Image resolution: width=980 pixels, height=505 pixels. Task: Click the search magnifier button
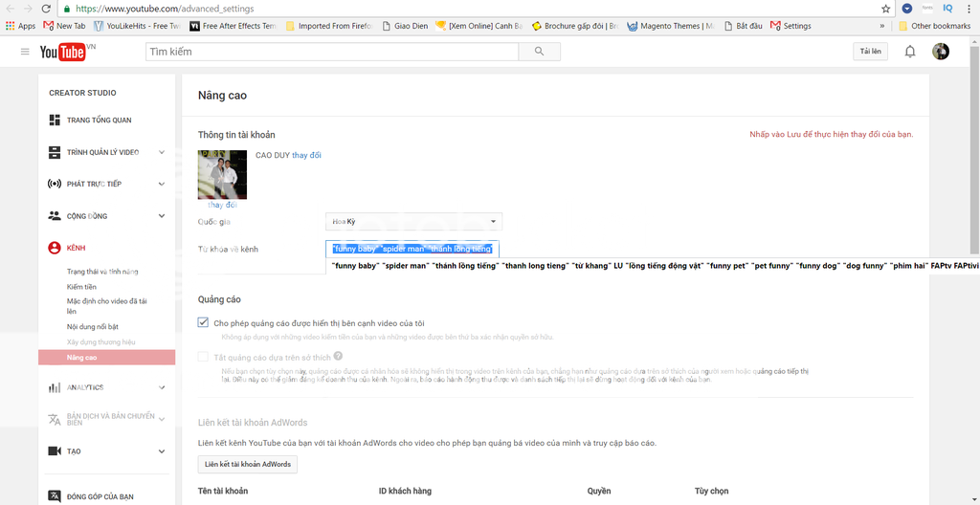[541, 52]
